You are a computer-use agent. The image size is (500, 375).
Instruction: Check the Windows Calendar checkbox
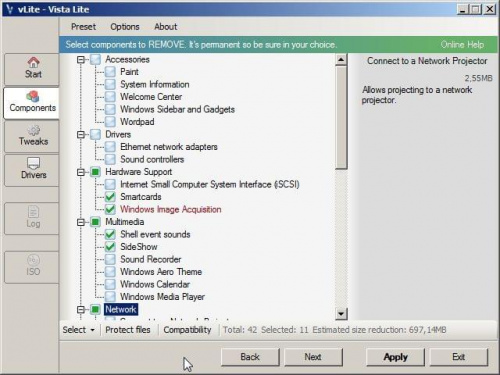pyautogui.click(x=110, y=284)
